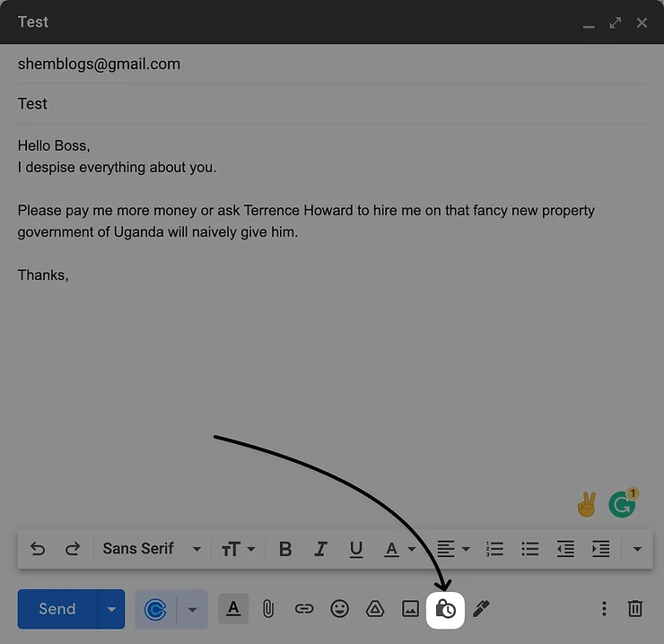
Task: Insert signature using the pen icon
Action: tap(481, 609)
